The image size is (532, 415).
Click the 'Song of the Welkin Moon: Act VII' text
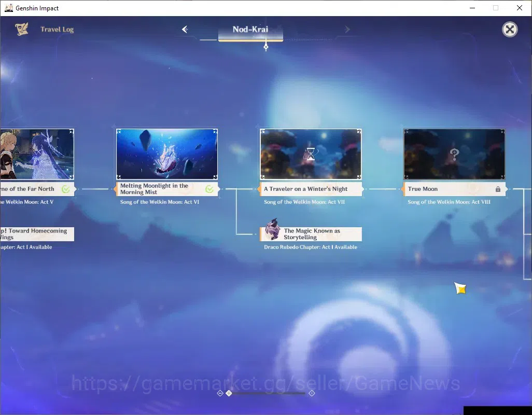pyautogui.click(x=304, y=202)
